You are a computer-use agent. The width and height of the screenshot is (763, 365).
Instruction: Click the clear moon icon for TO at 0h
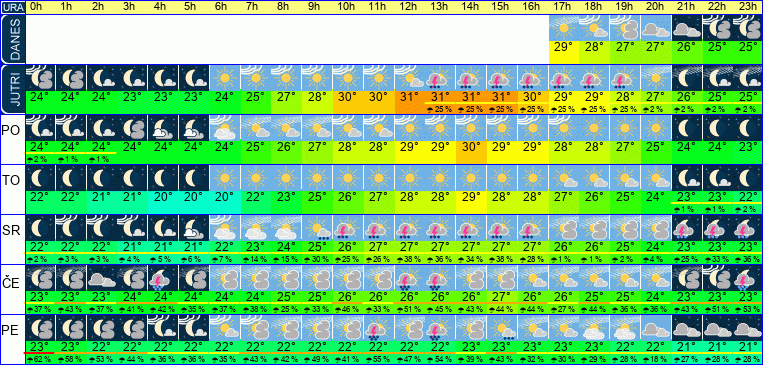coord(40,179)
